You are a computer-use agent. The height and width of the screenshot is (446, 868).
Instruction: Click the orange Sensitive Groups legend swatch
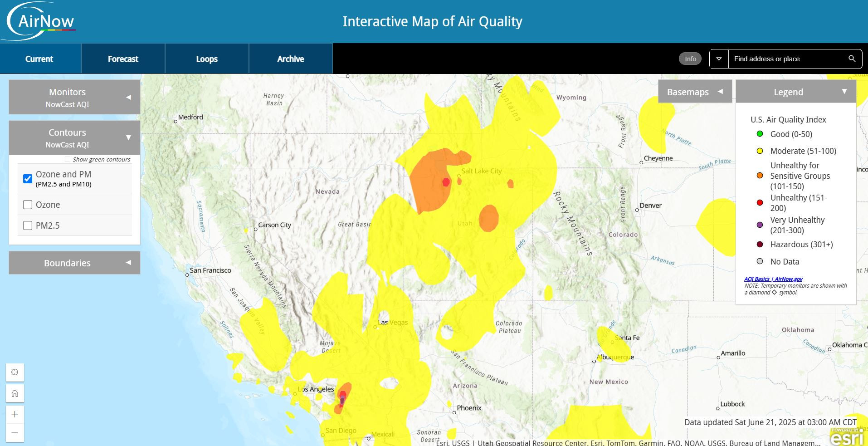coord(760,176)
